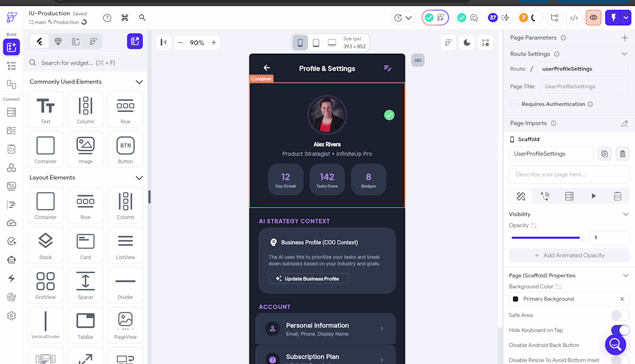Viewport: 635px width, 364px height.
Task: Click the Route name input field
Action: [582, 69]
